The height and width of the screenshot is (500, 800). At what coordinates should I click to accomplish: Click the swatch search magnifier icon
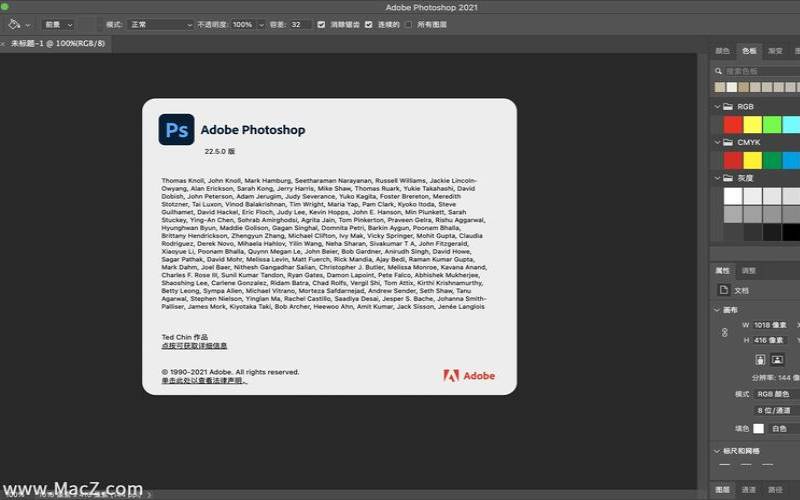click(718, 71)
